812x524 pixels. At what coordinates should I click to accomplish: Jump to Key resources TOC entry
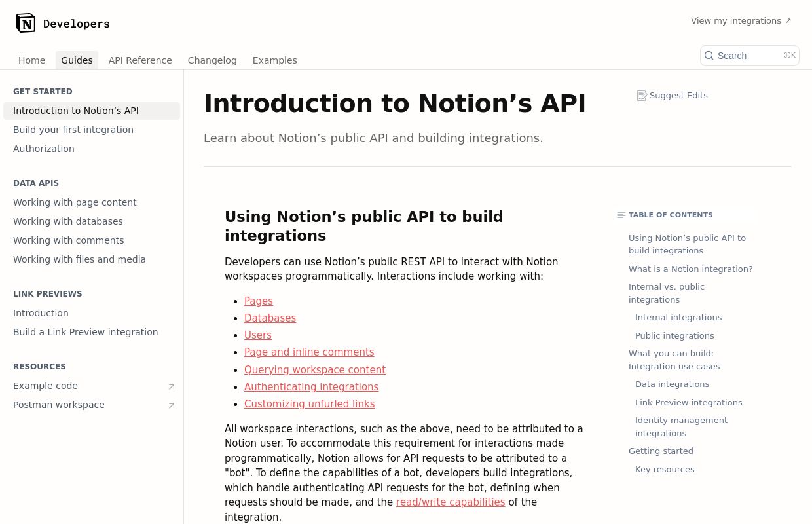665,470
